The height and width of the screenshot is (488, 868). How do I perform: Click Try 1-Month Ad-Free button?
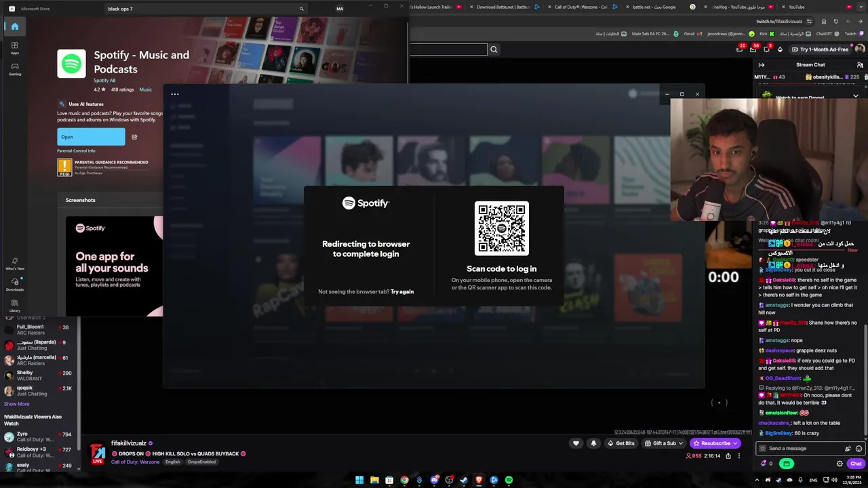[820, 49]
